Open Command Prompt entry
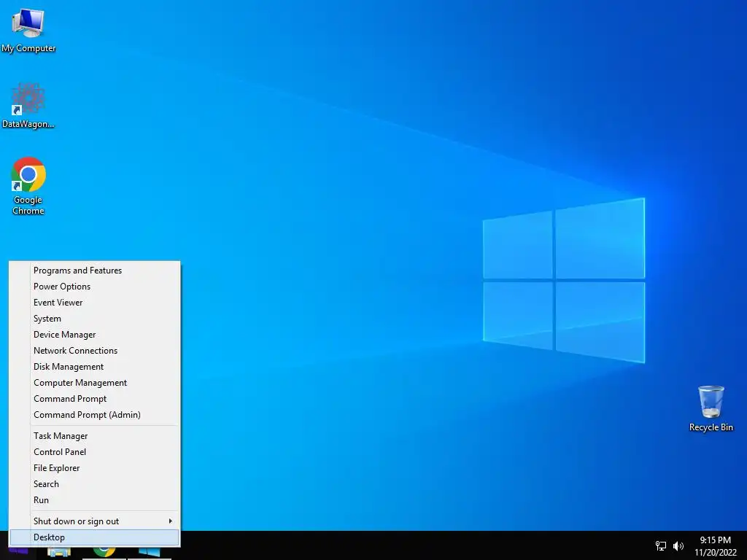The width and height of the screenshot is (747, 560). coord(94,399)
